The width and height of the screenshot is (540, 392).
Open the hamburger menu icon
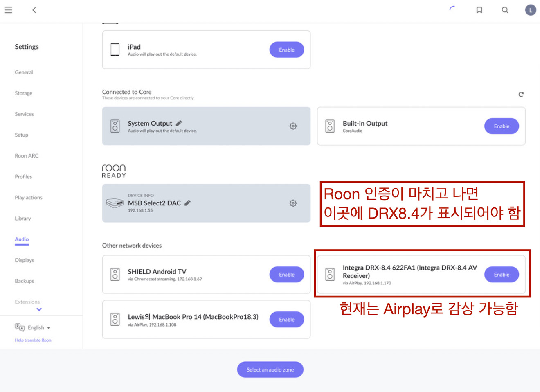pos(9,10)
